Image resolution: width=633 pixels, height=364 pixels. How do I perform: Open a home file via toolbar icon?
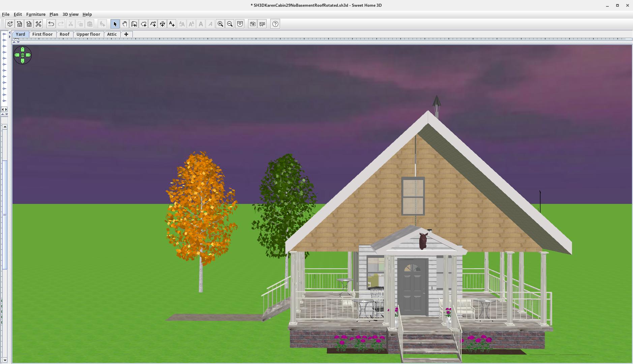[x=20, y=24]
